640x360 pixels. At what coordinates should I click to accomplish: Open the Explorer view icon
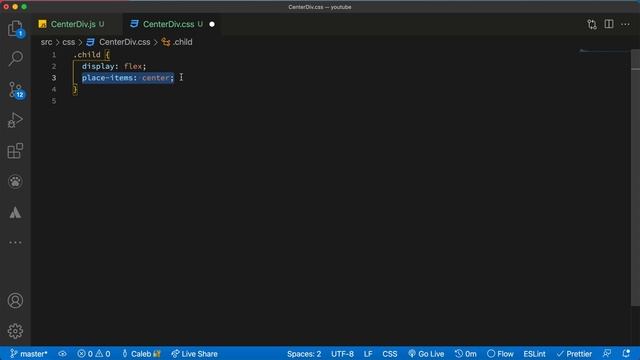tap(15, 29)
